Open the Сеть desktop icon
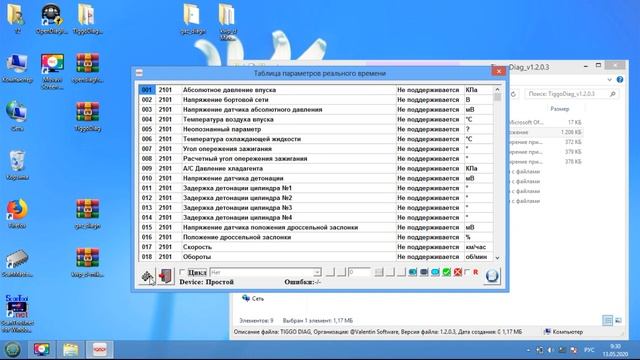640x360 pixels. pos(17,116)
